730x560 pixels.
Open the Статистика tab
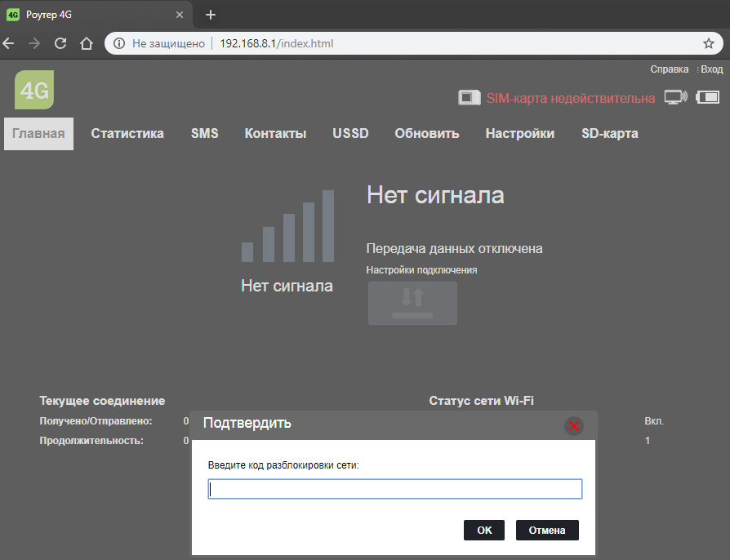click(x=127, y=134)
